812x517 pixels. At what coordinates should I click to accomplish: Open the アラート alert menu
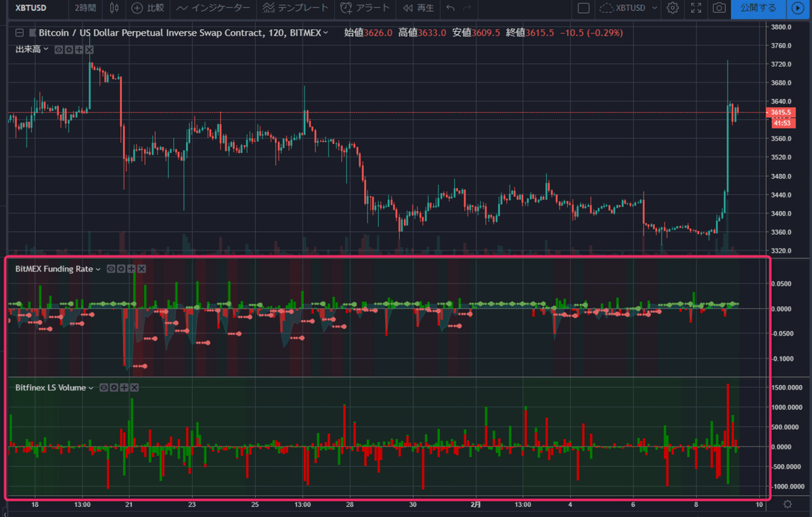[x=365, y=8]
